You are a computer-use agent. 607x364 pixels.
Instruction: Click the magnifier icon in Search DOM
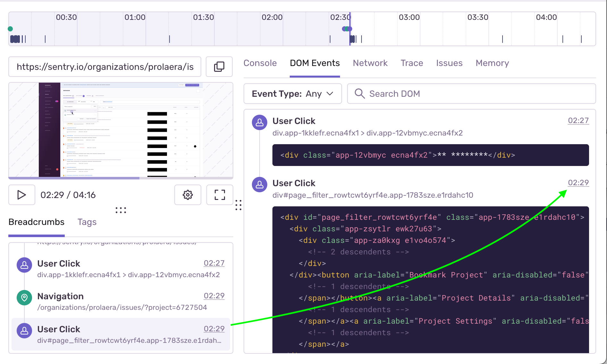click(x=360, y=94)
